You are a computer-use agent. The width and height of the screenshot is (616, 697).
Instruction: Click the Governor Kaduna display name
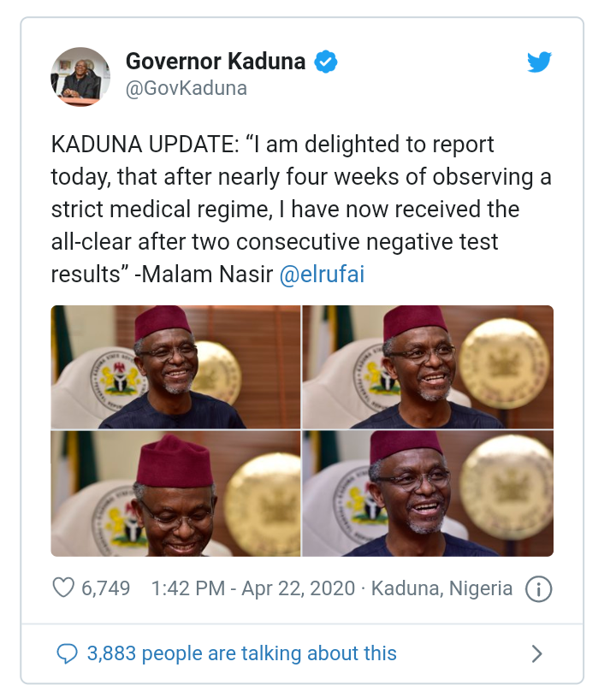(x=216, y=62)
